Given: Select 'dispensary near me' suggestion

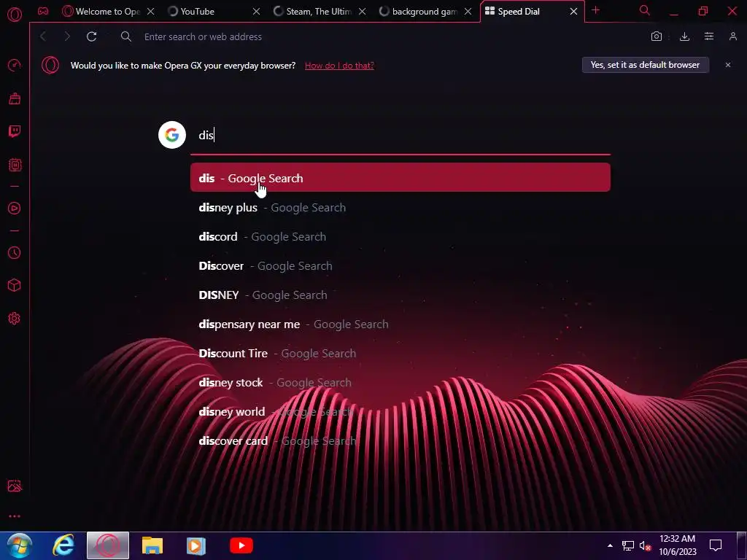Looking at the screenshot, I should pos(400,324).
